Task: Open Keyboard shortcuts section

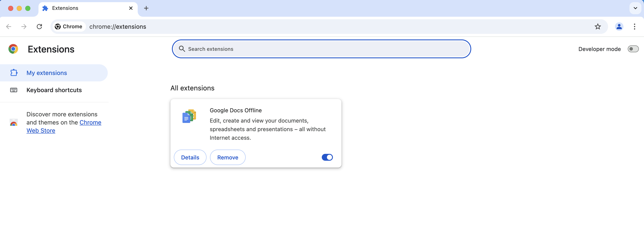Action: pos(54,90)
